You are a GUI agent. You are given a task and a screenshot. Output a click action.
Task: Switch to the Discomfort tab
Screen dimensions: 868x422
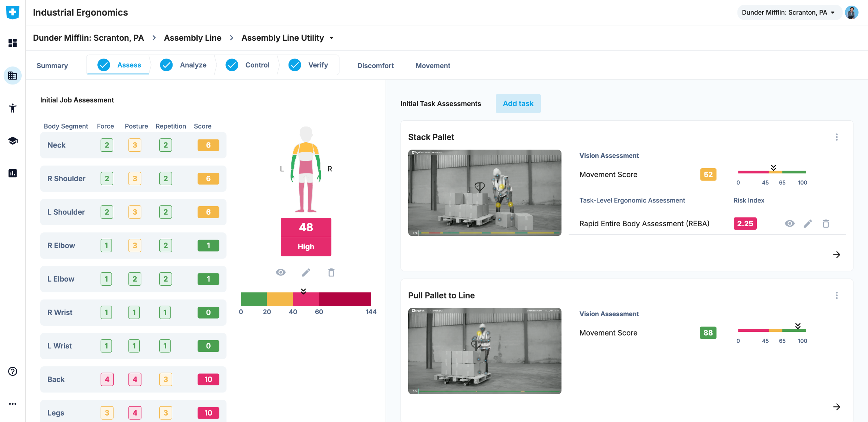(x=375, y=65)
